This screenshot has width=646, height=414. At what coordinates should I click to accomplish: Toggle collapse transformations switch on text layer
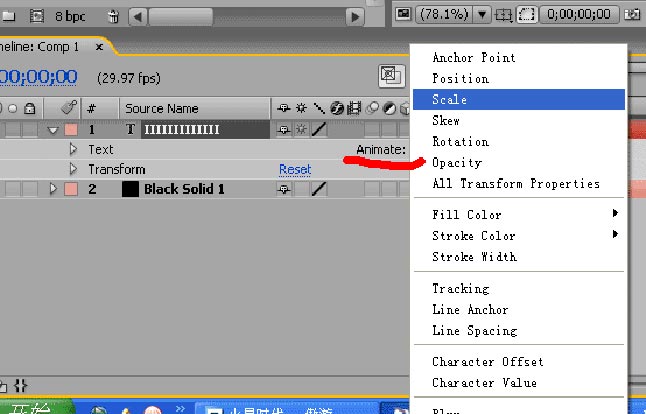[301, 130]
